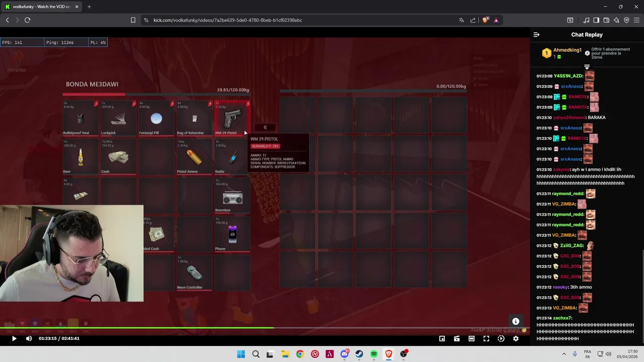The width and height of the screenshot is (644, 362).
Task: Open Brave Wallet icon
Action: pos(606,20)
